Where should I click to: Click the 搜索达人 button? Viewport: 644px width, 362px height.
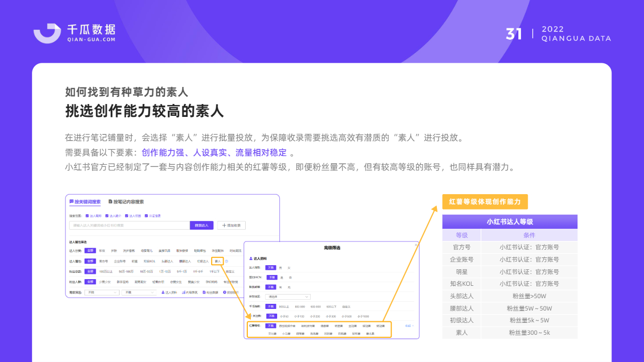pyautogui.click(x=202, y=226)
